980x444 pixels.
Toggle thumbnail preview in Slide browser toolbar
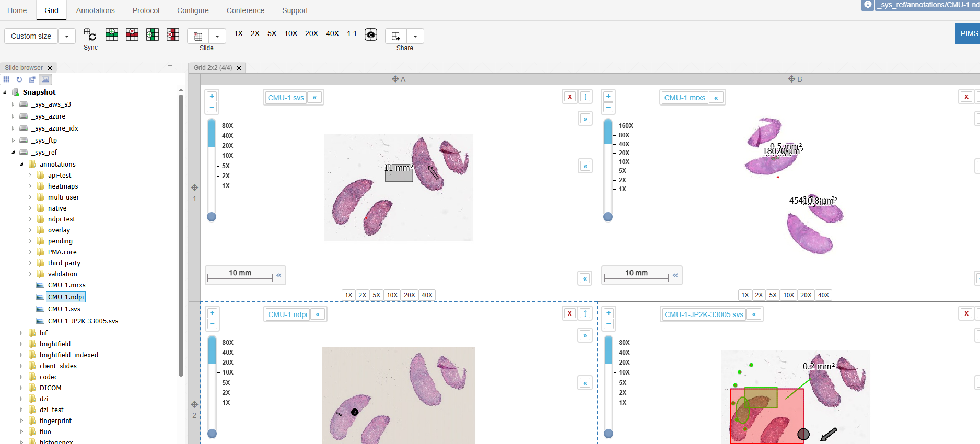[45, 79]
